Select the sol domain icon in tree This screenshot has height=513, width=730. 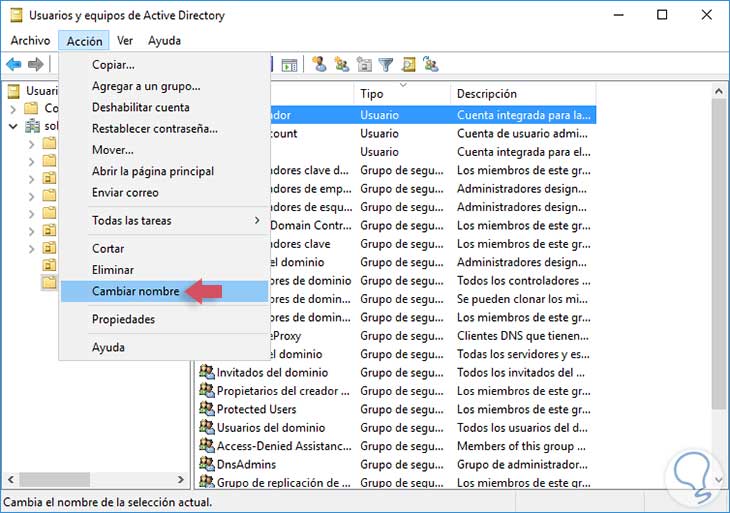tap(33, 126)
